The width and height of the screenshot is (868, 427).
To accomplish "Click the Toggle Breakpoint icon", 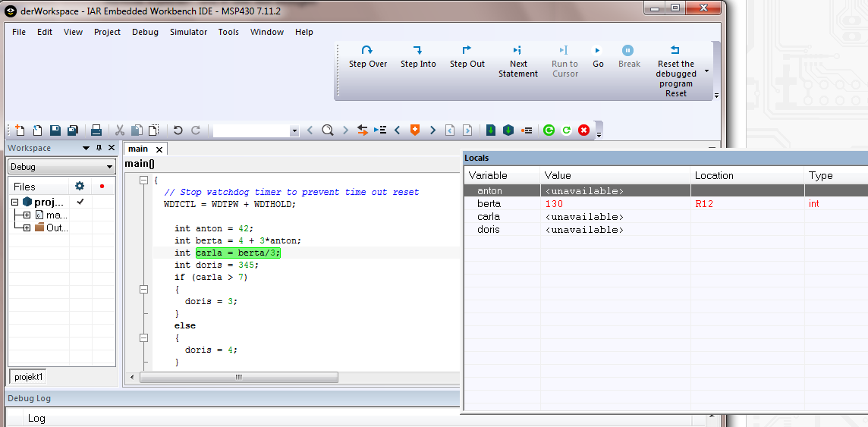I will click(527, 130).
